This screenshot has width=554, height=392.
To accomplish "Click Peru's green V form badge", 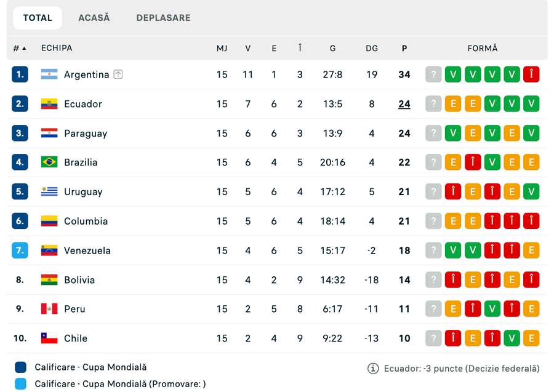I will 492,309.
